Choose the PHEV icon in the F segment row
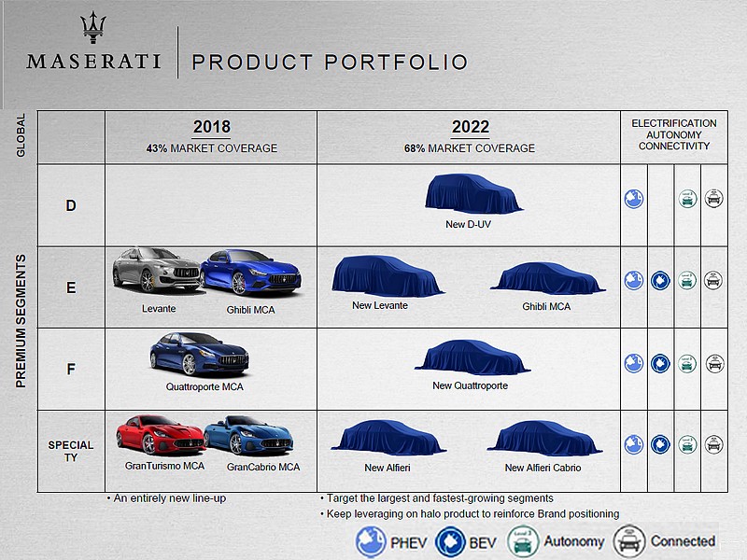 point(634,363)
